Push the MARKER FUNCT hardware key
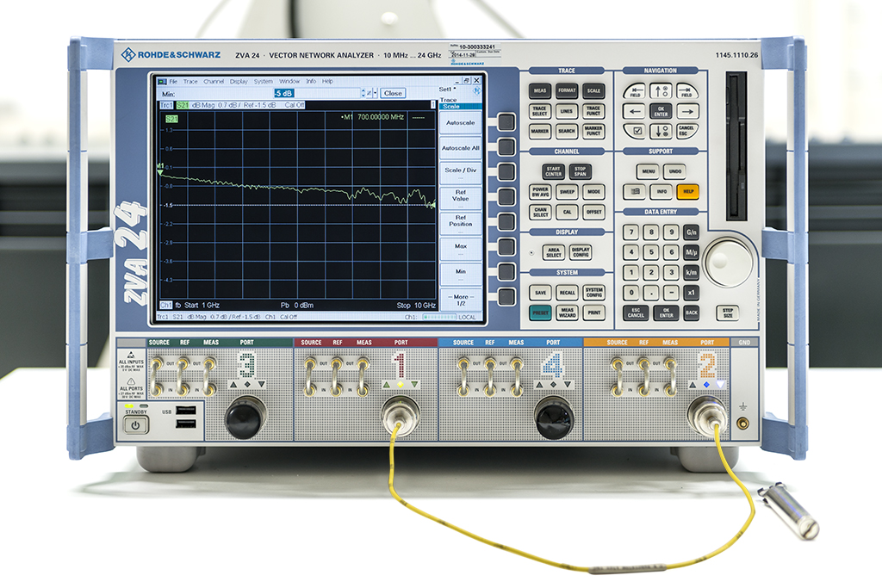This screenshot has height=588, width=882. 594,131
